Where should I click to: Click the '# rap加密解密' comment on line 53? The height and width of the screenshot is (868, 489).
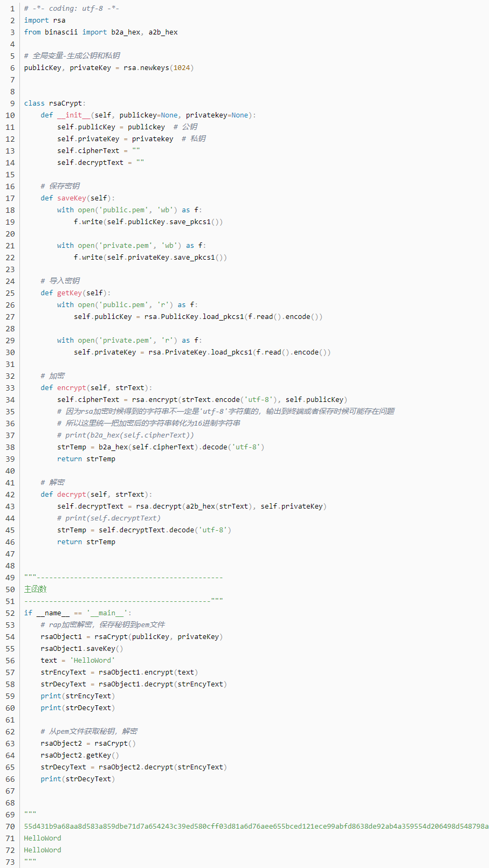[x=67, y=625]
